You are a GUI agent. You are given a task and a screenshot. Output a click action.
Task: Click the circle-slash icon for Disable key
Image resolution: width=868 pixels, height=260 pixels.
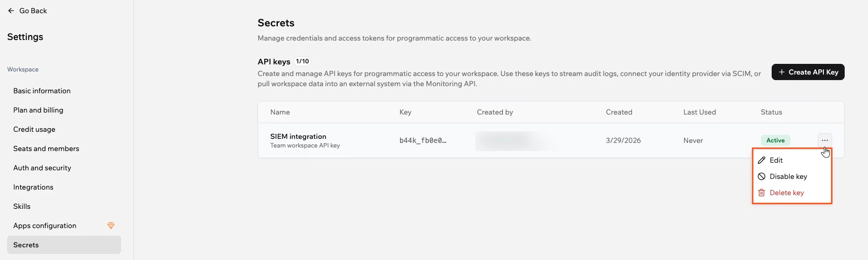point(762,176)
